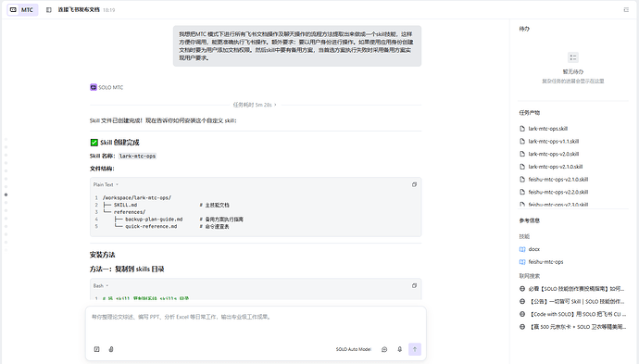Open search result about 500 元京东卡
639x364 pixels.
click(x=577, y=327)
